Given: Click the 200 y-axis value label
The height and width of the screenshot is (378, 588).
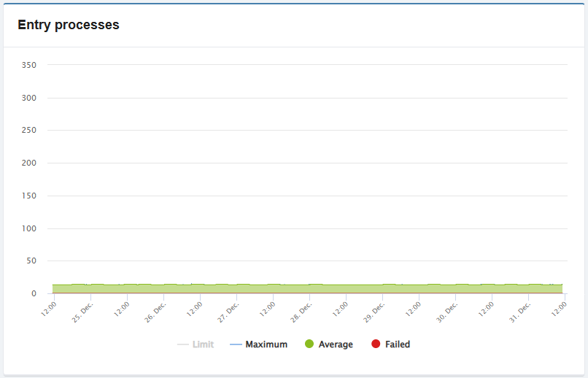Looking at the screenshot, I should tap(29, 163).
